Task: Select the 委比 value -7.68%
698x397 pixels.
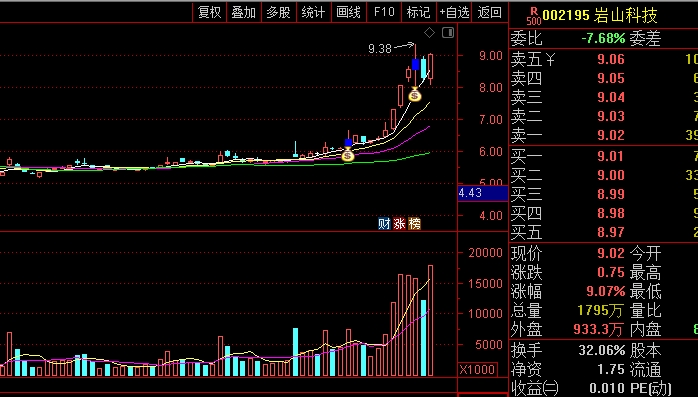Action: pos(603,38)
